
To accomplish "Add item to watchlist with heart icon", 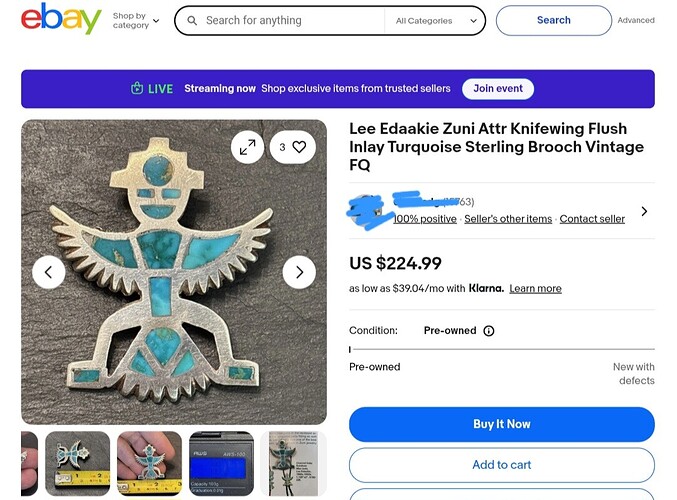I will pos(292,147).
